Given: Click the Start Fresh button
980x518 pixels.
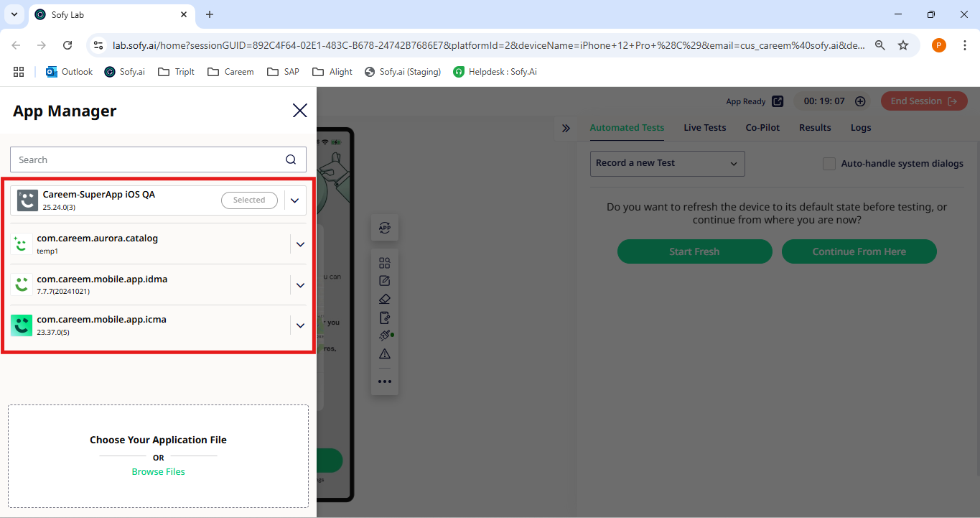Looking at the screenshot, I should tap(694, 251).
